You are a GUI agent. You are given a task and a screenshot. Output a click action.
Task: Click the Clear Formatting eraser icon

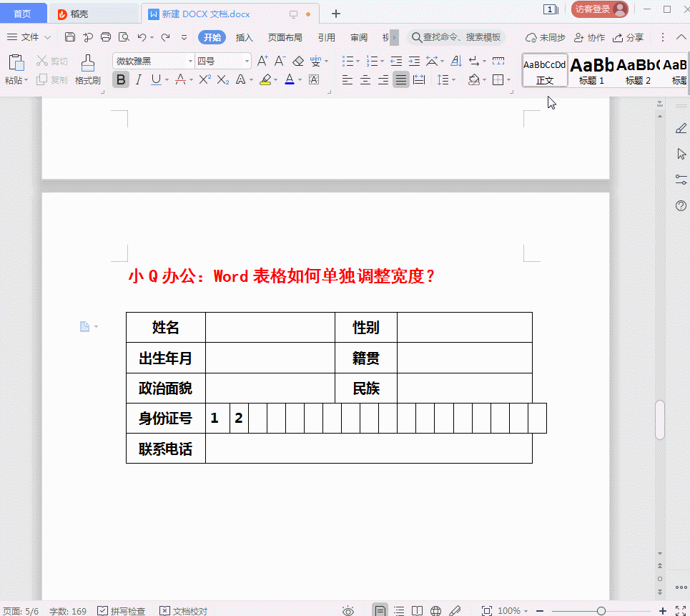pos(298,61)
